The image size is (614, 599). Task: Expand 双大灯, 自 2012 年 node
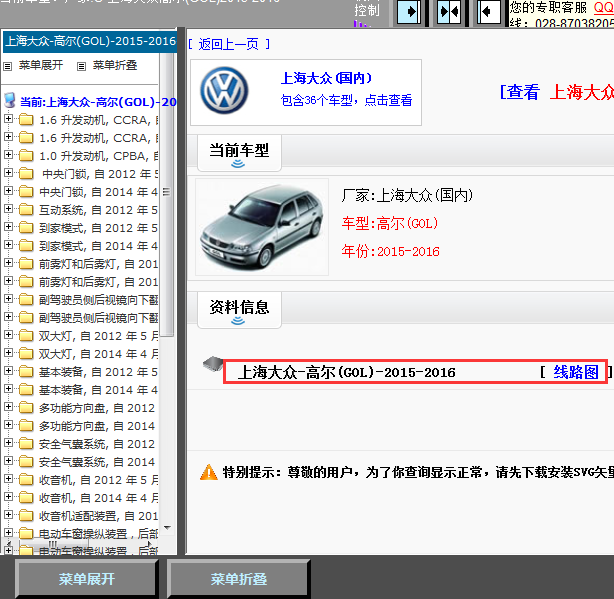click(x=8, y=335)
